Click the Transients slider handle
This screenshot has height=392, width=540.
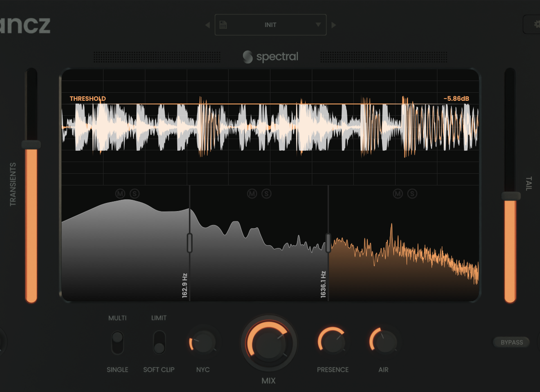tap(31, 144)
